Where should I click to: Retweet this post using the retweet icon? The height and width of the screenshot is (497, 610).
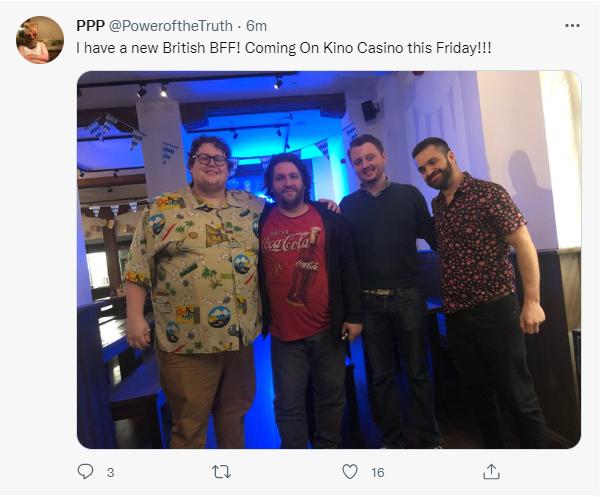pyautogui.click(x=221, y=472)
